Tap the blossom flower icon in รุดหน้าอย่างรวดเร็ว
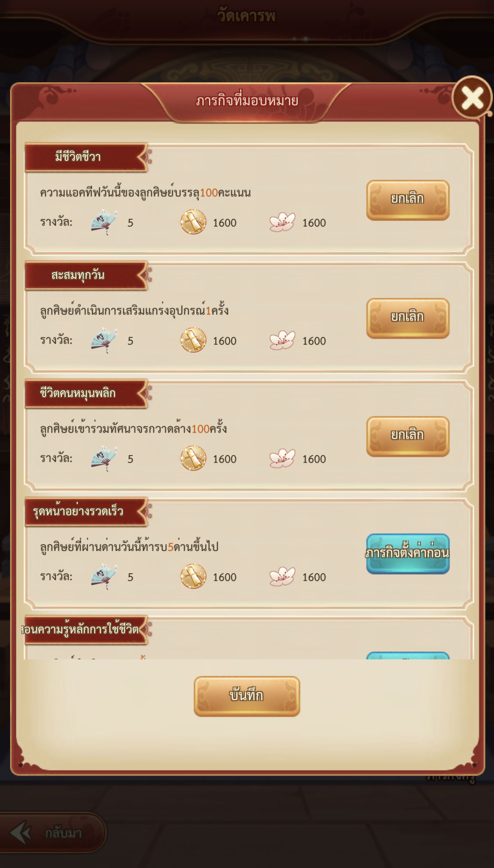The image size is (494, 868). [282, 576]
